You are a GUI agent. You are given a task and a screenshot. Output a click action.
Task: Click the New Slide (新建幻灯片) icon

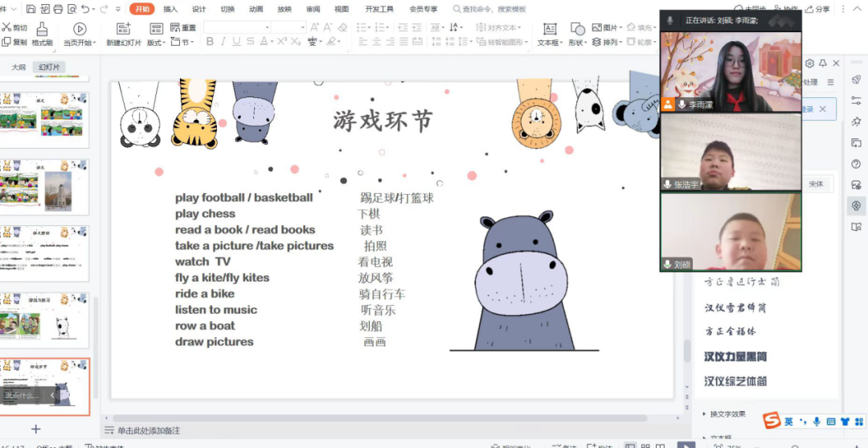point(123,30)
